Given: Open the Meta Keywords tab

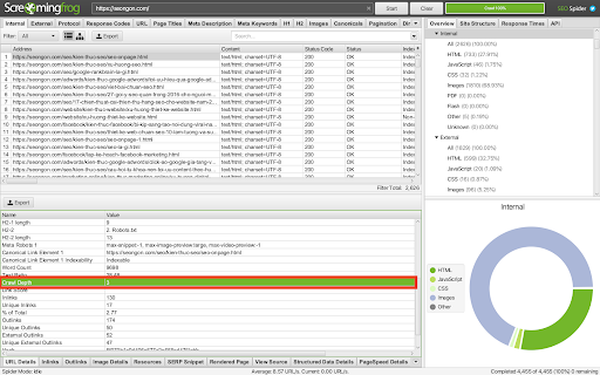Looking at the screenshot, I should coord(257,23).
